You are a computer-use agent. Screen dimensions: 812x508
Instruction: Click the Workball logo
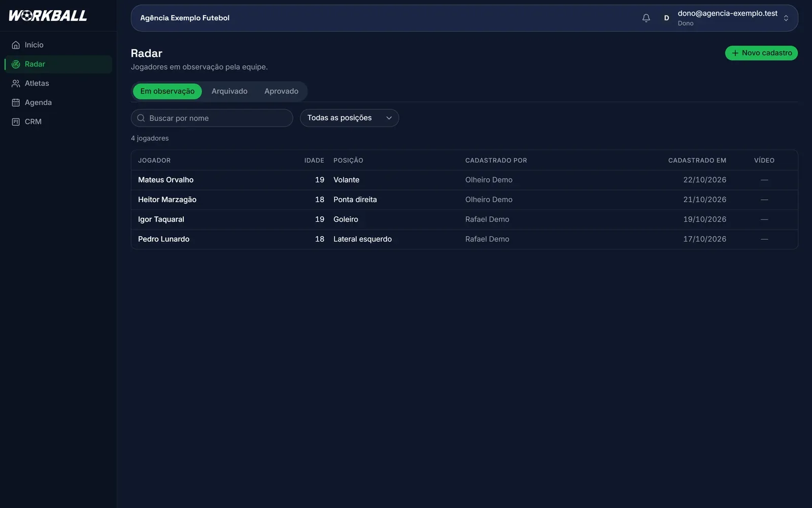(48, 16)
